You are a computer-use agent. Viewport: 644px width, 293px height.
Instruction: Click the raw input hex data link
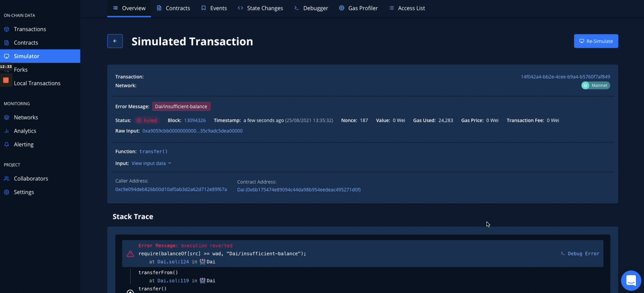192,131
